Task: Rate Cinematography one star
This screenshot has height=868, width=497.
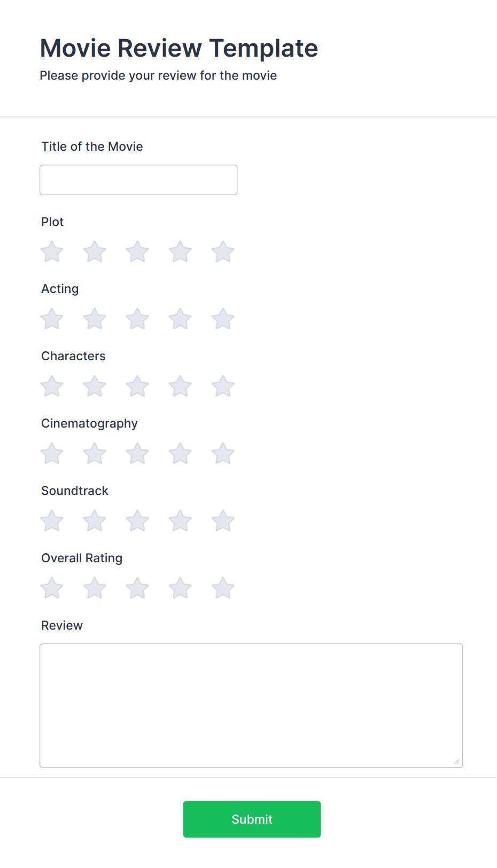Action: click(51, 453)
